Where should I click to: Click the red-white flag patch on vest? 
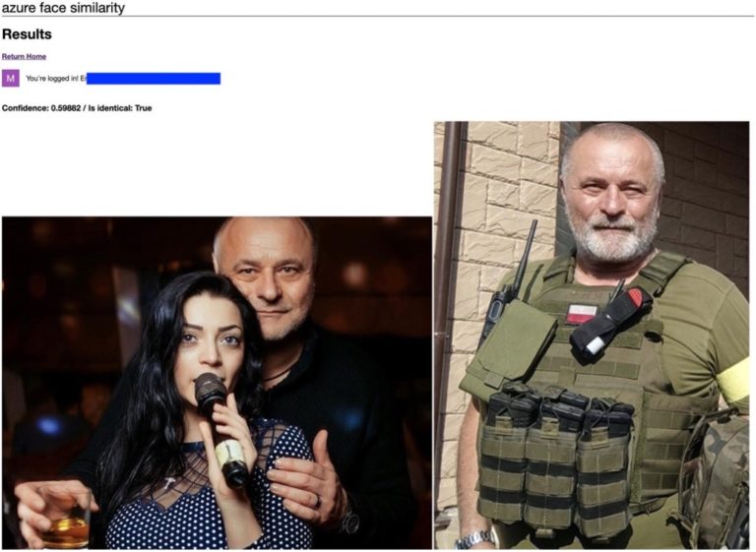coord(582,314)
